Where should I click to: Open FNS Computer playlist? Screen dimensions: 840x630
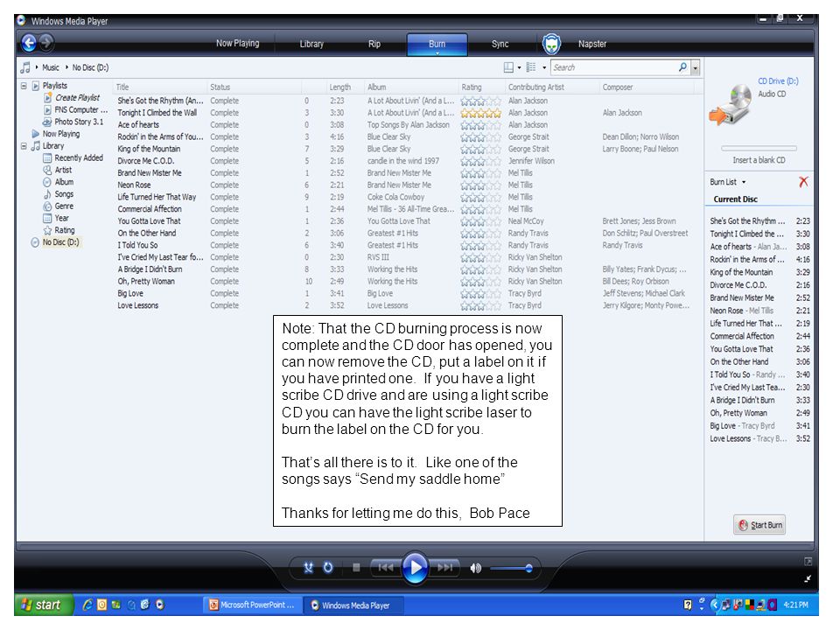tap(80, 110)
